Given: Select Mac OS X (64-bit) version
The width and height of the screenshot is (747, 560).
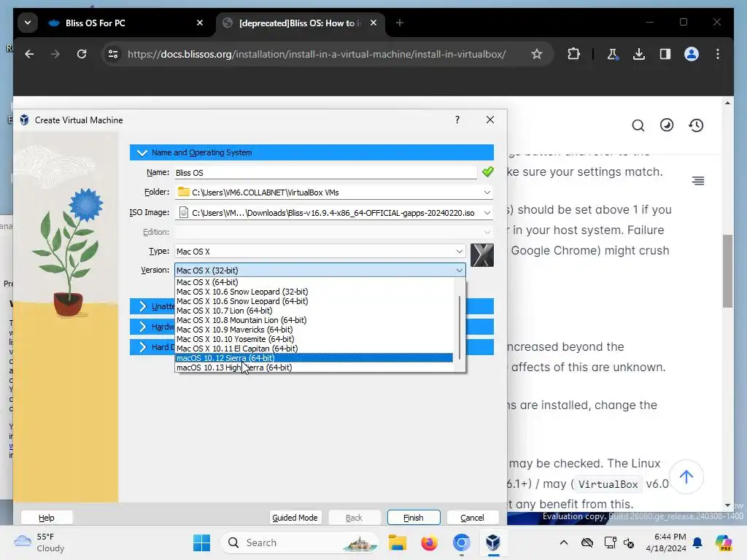Looking at the screenshot, I should [x=314, y=282].
